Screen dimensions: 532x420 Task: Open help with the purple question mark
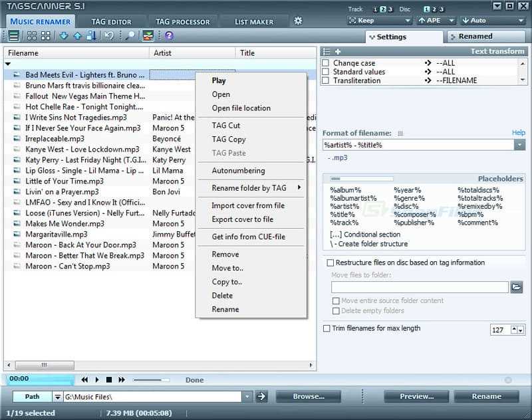[x=169, y=36]
